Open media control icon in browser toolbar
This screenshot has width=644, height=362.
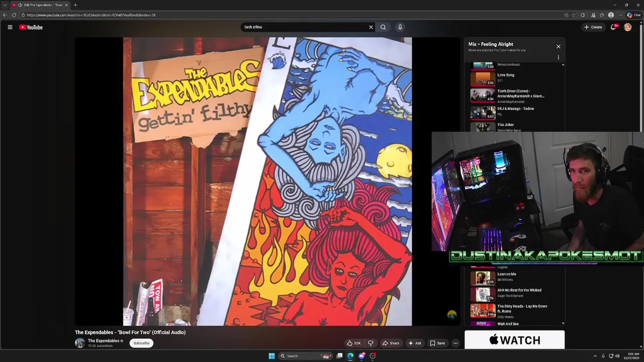(x=593, y=15)
